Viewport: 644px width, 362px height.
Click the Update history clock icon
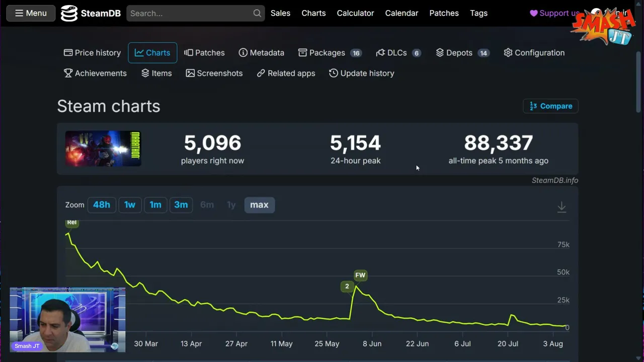click(x=333, y=73)
